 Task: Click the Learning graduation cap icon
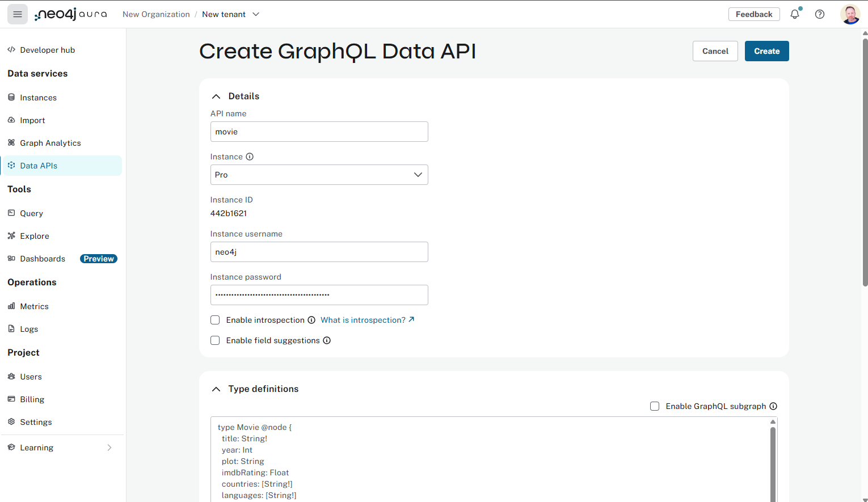11,448
